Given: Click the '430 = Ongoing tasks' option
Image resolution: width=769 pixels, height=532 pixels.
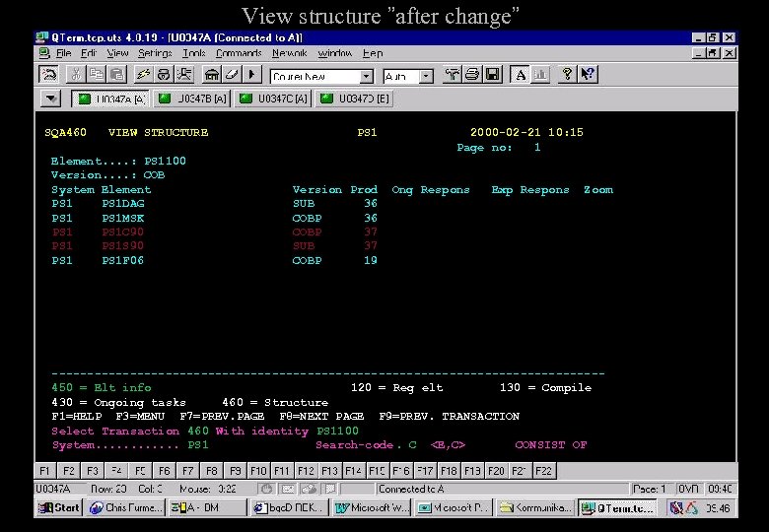Looking at the screenshot, I should (x=118, y=402).
